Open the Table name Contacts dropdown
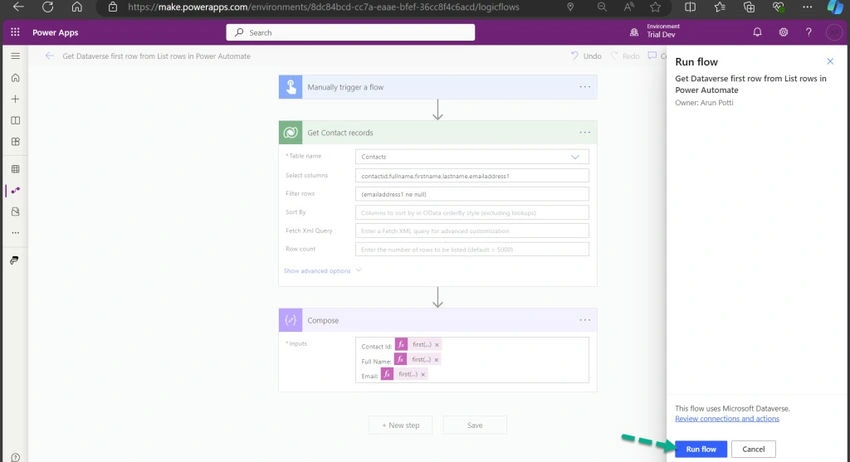Screen dimensions: 850x462 tap(472, 157)
